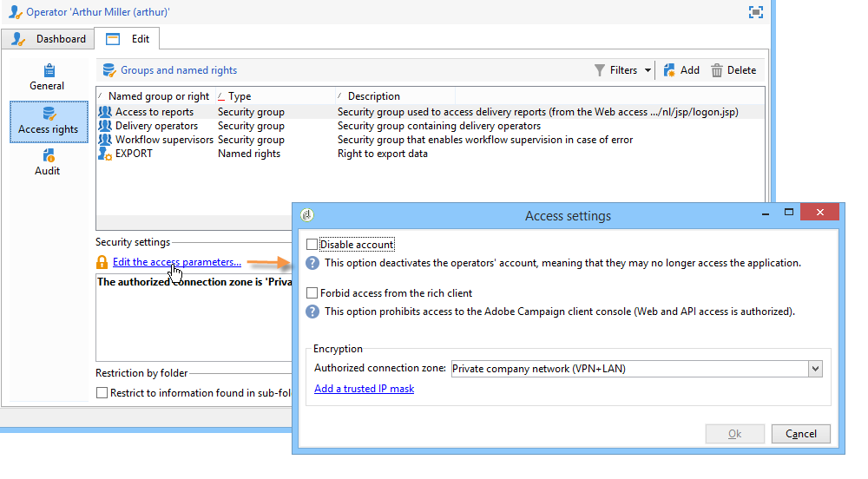Open the General section icon
This screenshot has width=868, height=479.
pos(48,70)
